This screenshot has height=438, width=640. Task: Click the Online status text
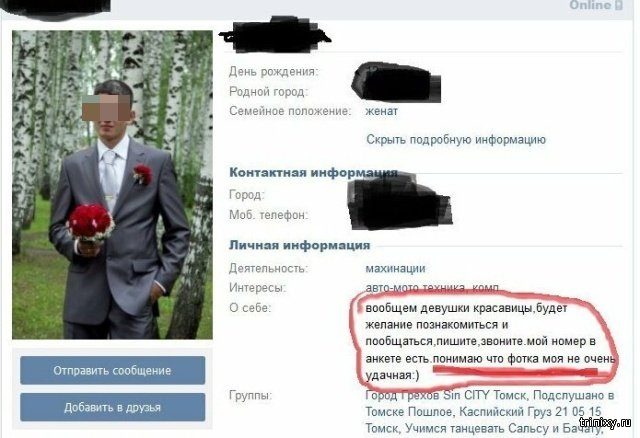coord(590,5)
